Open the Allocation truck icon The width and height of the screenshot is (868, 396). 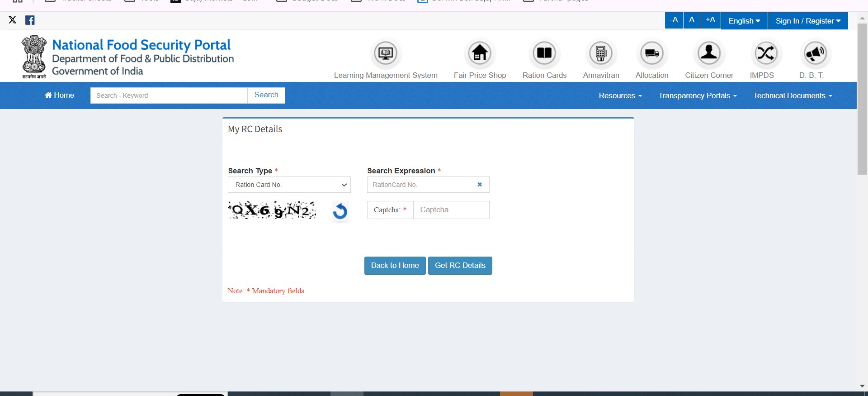651,53
